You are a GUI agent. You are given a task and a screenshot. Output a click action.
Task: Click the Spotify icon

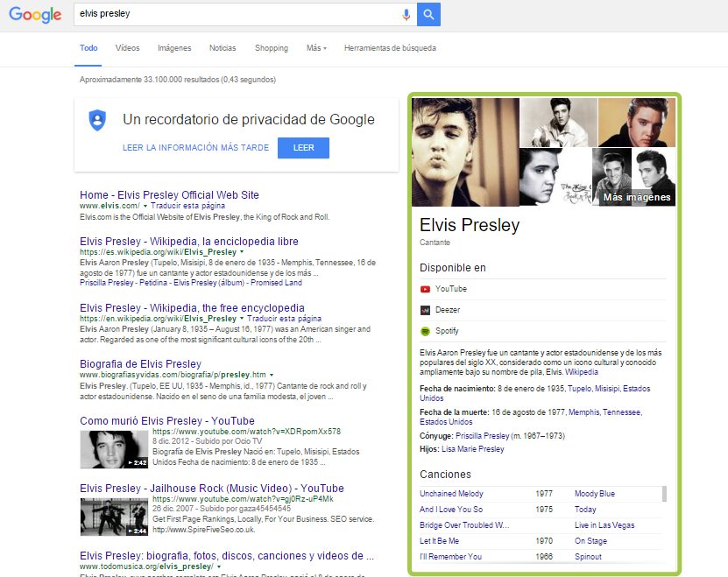pos(425,331)
